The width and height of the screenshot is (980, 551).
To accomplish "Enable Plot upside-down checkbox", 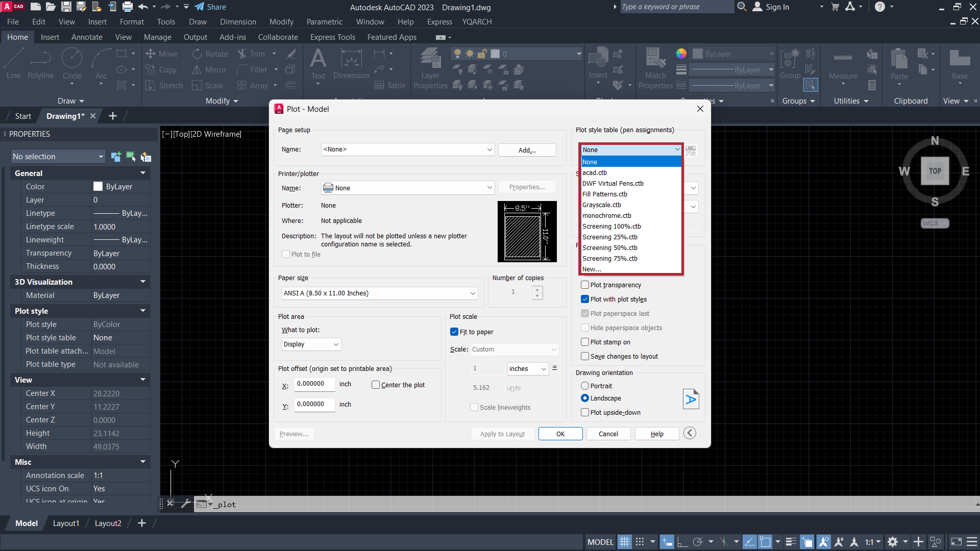I will (585, 412).
